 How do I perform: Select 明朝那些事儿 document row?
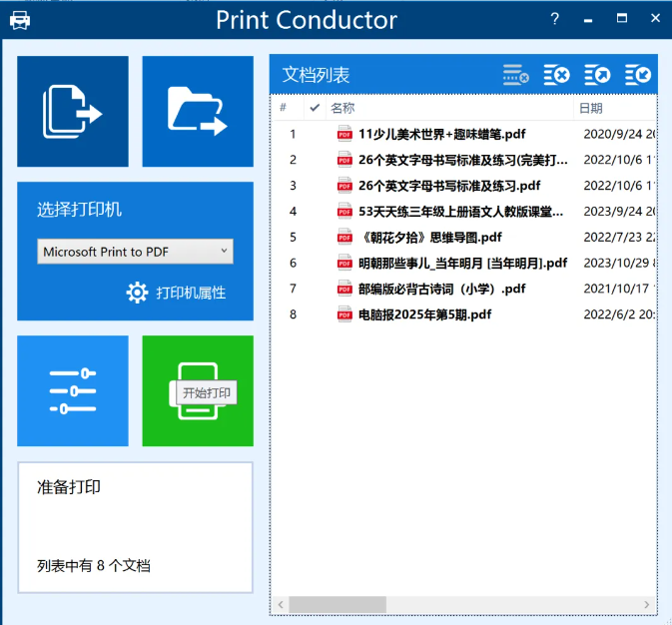coord(463,263)
